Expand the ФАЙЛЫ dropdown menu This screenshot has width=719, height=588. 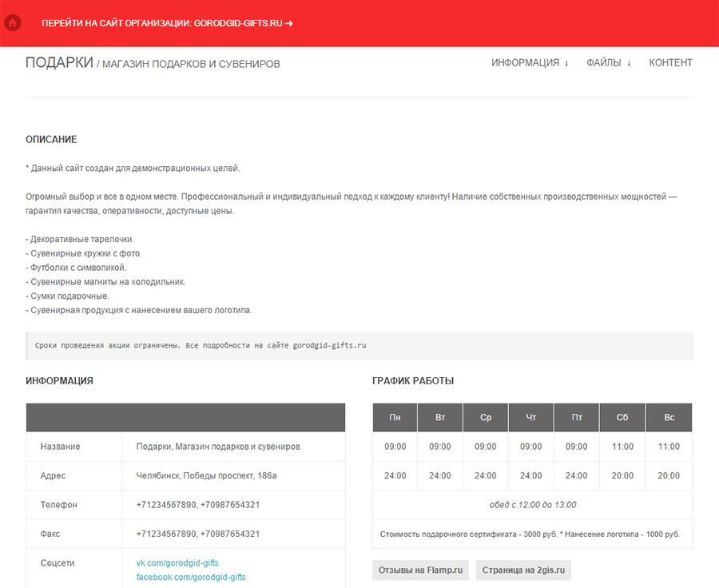point(608,63)
